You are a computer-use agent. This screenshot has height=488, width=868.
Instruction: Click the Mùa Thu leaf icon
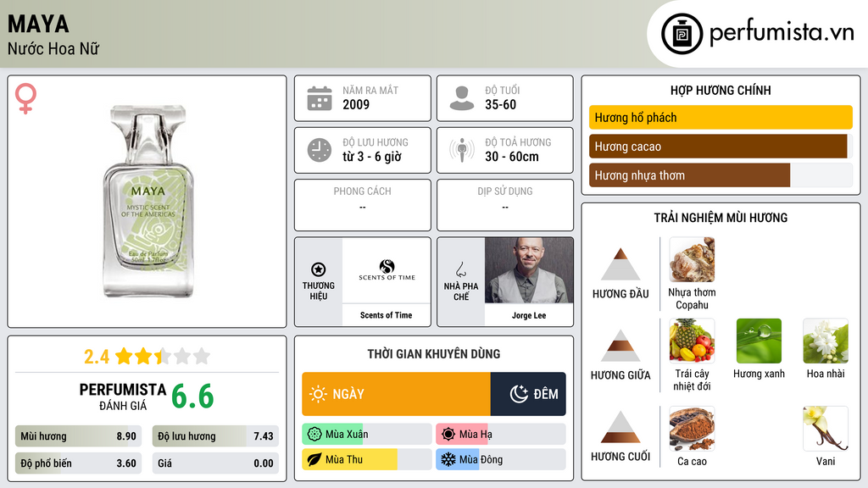click(314, 459)
